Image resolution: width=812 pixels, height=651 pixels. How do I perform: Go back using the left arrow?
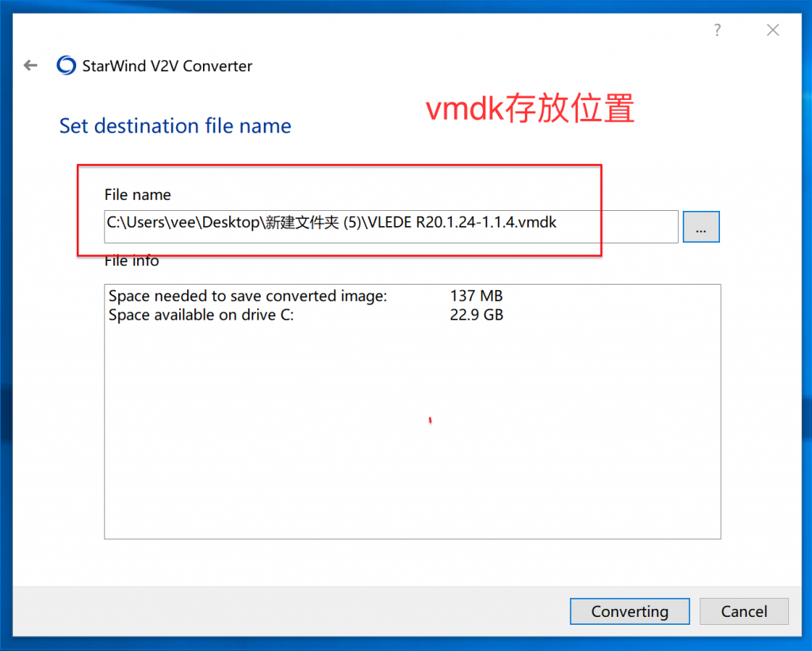click(x=31, y=65)
